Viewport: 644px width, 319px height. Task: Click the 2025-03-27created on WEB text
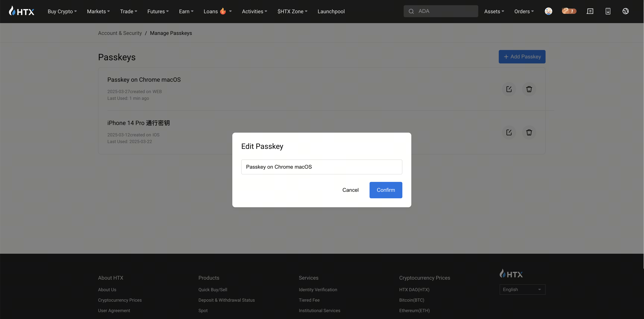click(134, 92)
